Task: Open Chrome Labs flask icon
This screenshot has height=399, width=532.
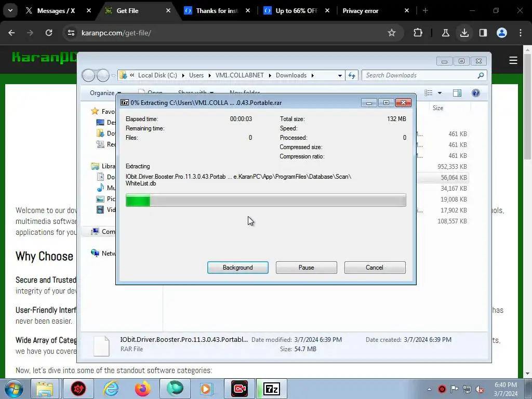Action: [445, 33]
